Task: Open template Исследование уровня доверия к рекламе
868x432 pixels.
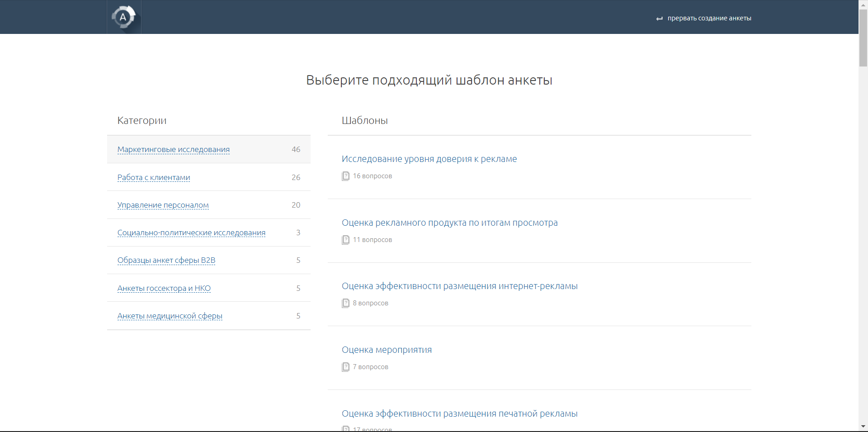Action: [x=429, y=159]
